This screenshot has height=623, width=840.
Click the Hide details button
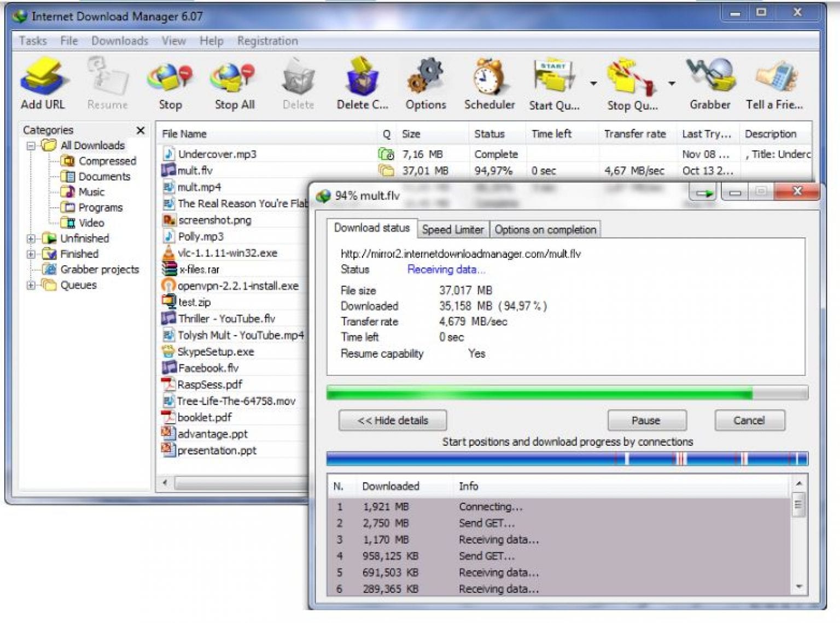pos(392,420)
